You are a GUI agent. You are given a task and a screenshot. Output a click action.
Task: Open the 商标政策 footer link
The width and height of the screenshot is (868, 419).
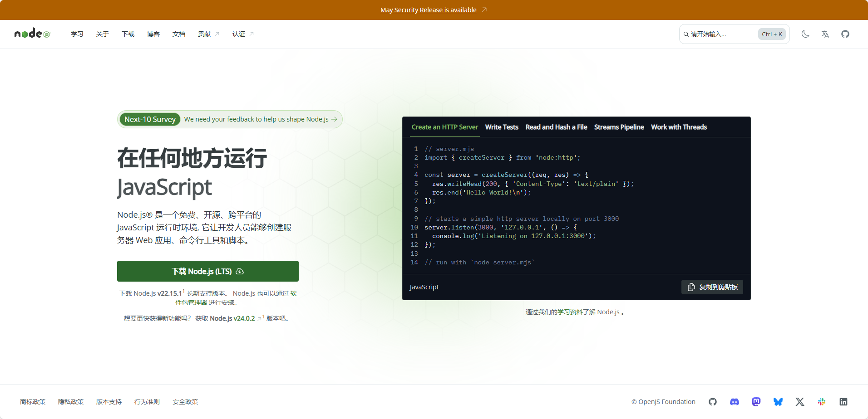[x=33, y=402]
